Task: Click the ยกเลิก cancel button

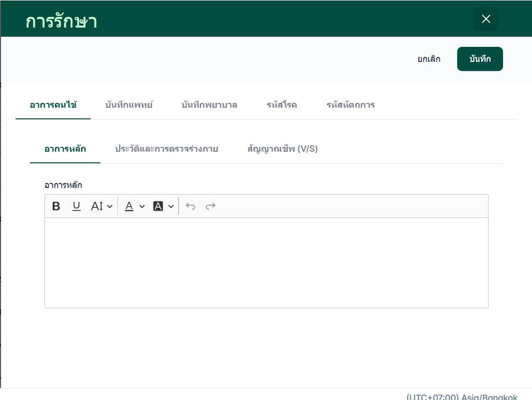Action: click(x=429, y=59)
